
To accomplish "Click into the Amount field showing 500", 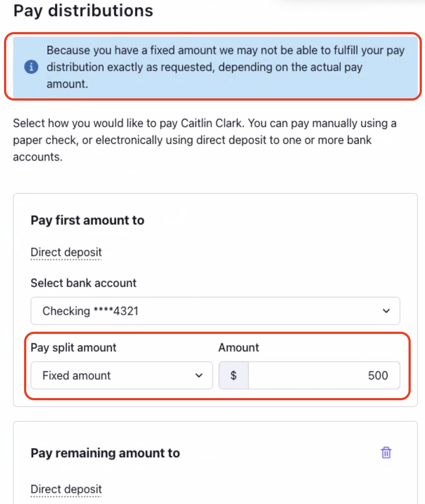I will [x=323, y=375].
